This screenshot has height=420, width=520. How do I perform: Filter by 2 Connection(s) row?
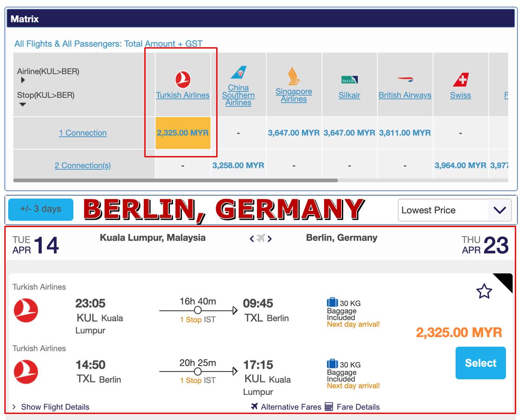tap(83, 166)
